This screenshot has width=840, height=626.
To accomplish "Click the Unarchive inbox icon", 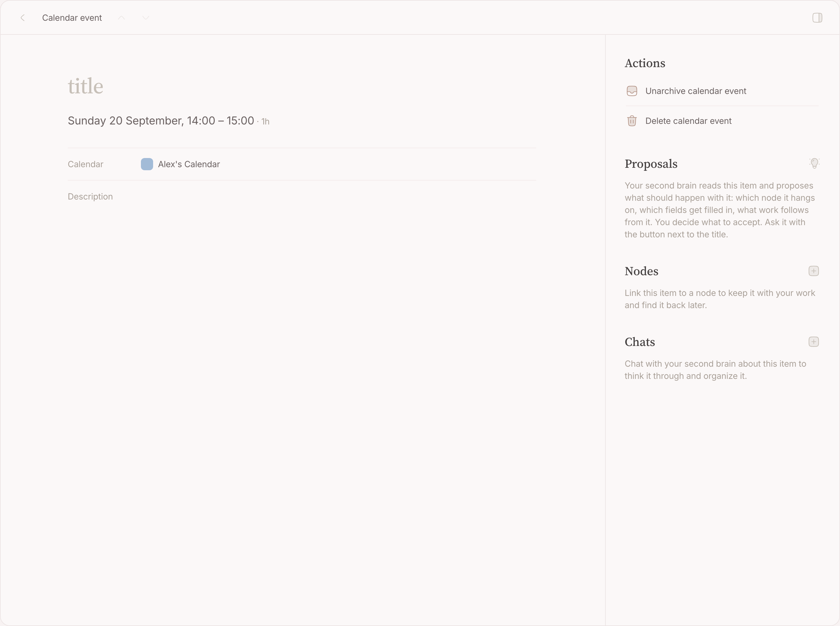I will 632,91.
